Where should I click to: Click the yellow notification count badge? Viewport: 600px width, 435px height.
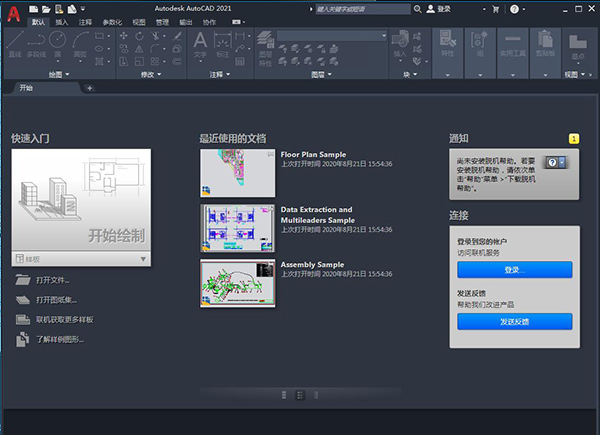(574, 138)
